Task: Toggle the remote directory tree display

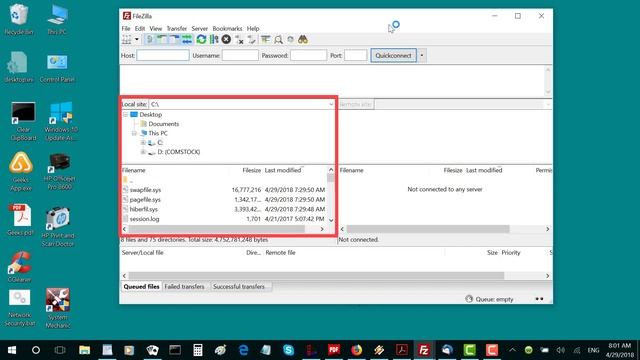Action: pyautogui.click(x=174, y=40)
